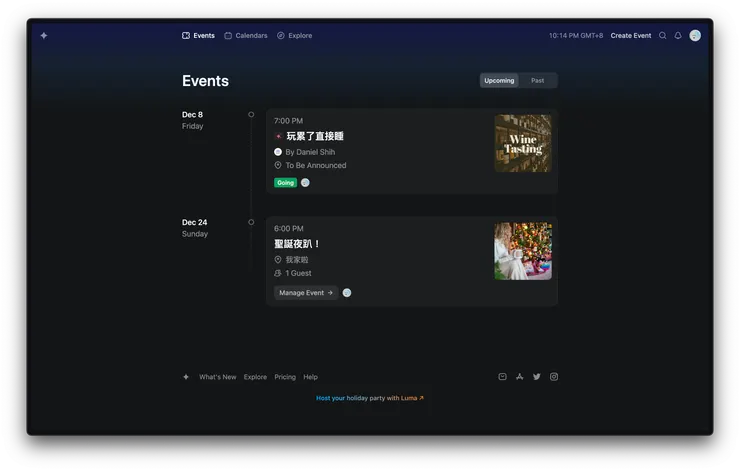The image size is (740, 471).
Task: Click the location pin beside To Be Announced
Action: point(278,165)
